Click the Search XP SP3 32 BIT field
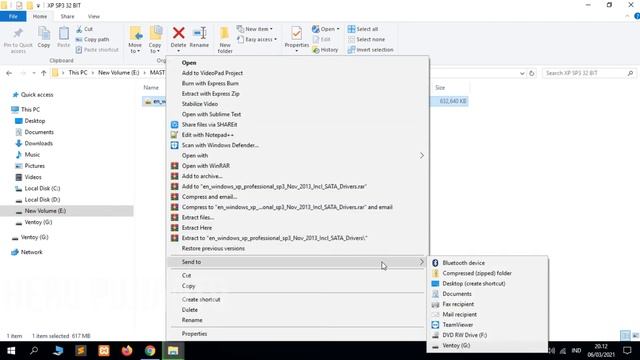 (x=589, y=73)
